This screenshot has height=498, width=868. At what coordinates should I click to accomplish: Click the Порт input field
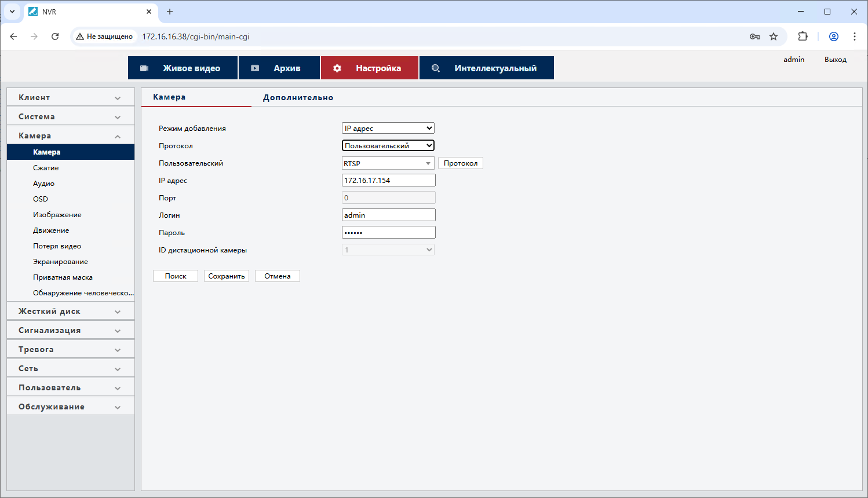coord(389,197)
